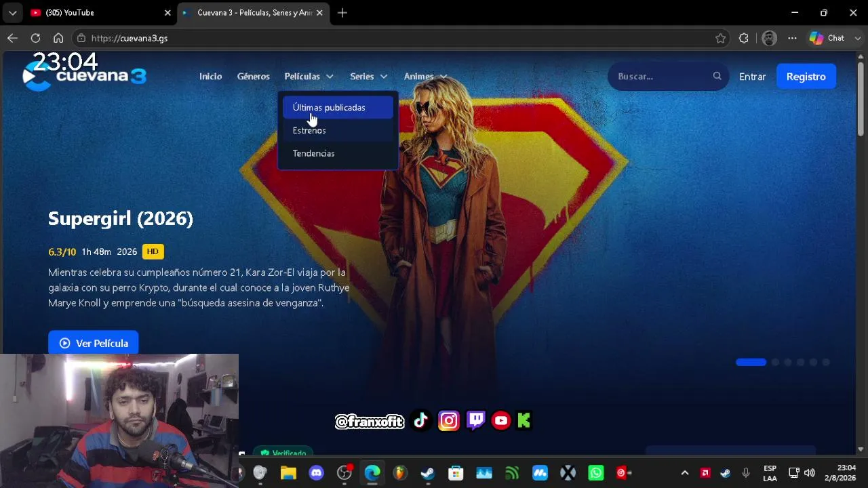Open Géneros in the navigation bar
Image resolution: width=868 pixels, height=488 pixels.
point(253,77)
